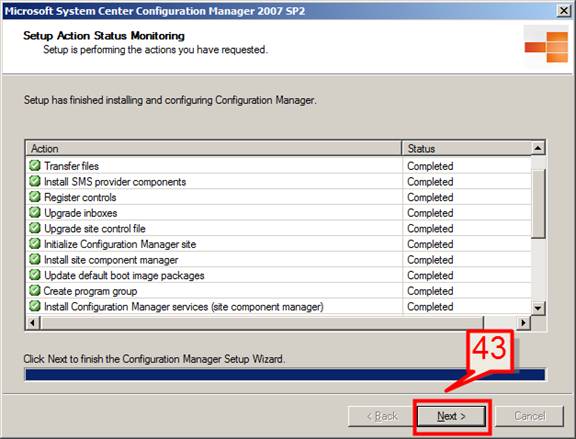Click the green check icon beside Create program group

pos(35,291)
